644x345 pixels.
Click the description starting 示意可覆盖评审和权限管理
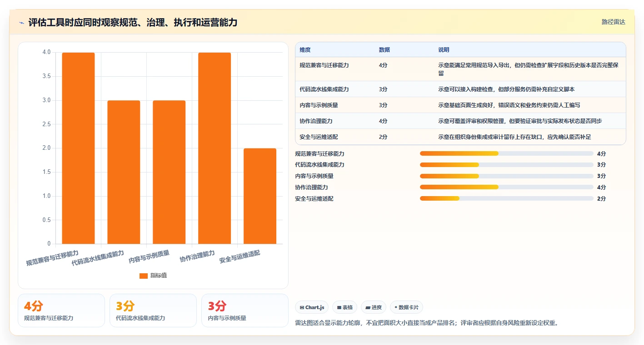click(520, 121)
